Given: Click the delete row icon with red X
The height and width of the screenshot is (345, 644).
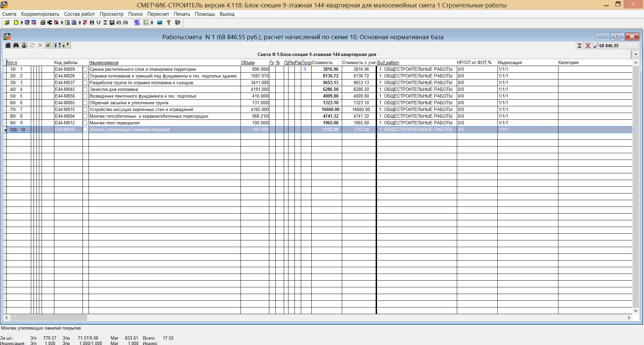Looking at the screenshot, I should tap(34, 22).
